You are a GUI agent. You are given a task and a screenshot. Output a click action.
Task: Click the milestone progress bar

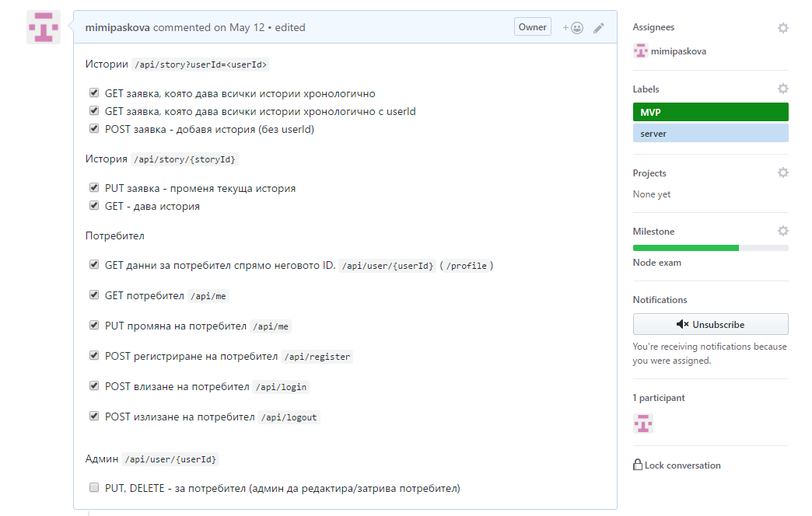710,248
